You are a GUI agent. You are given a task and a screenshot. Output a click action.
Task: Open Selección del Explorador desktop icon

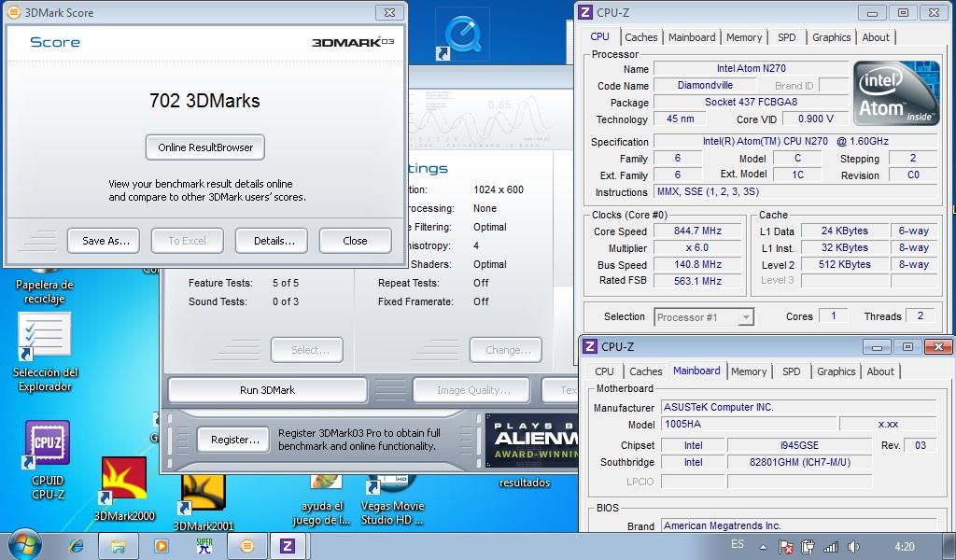pos(45,352)
